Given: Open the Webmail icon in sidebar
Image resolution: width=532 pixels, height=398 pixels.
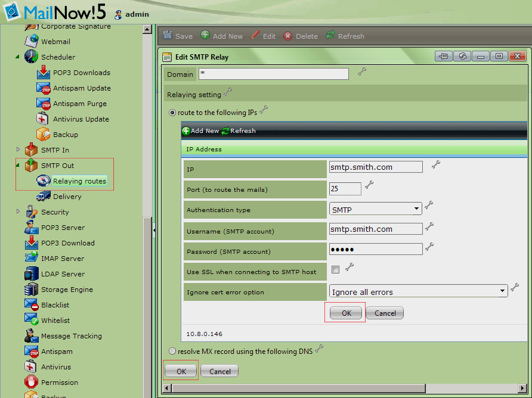Looking at the screenshot, I should [x=32, y=41].
